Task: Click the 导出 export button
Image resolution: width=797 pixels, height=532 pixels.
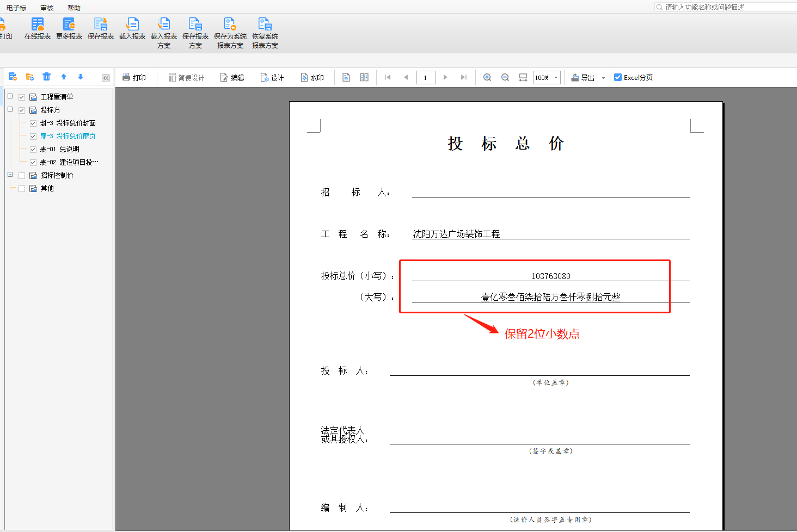Action: pyautogui.click(x=583, y=78)
